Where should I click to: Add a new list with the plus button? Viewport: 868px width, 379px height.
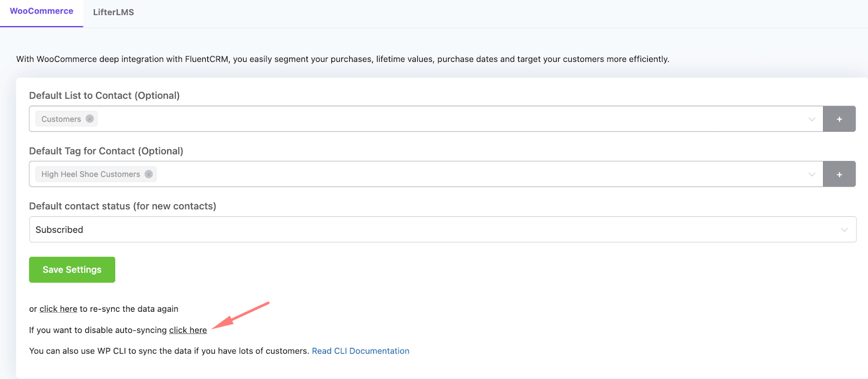(839, 119)
